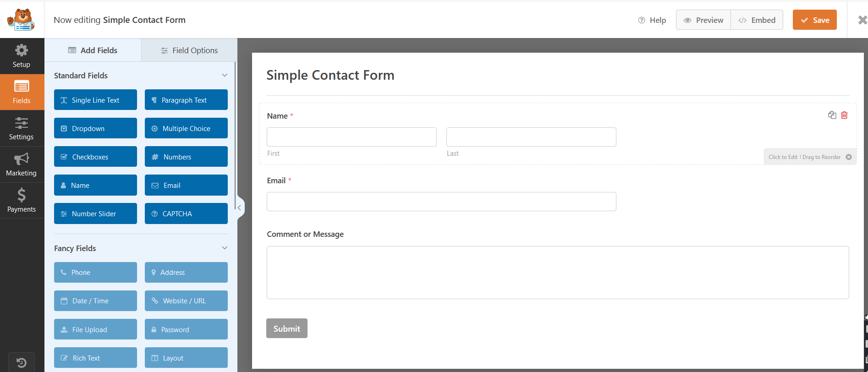Click the Email input field
Viewport: 868px width, 372px height.
pyautogui.click(x=441, y=201)
